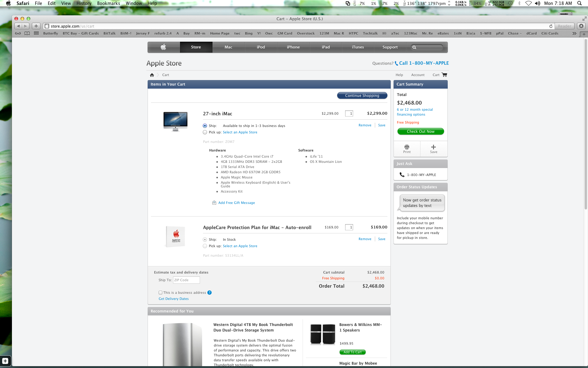Viewport: 588px width, 368px height.
Task: Click the Top Sites grid icon
Action: 36,33
